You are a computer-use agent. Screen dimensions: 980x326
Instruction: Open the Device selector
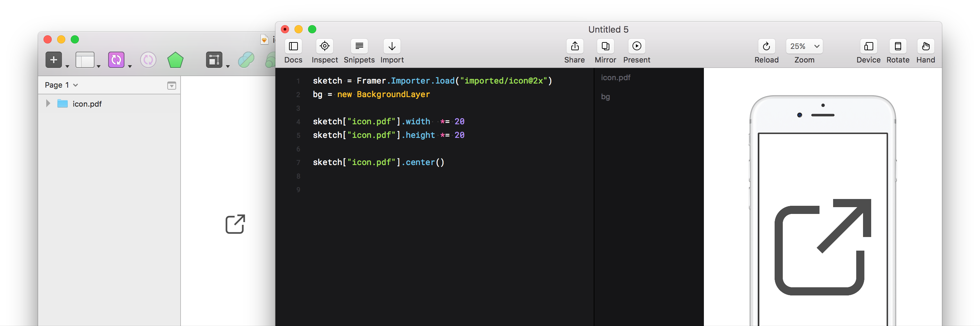point(868,47)
